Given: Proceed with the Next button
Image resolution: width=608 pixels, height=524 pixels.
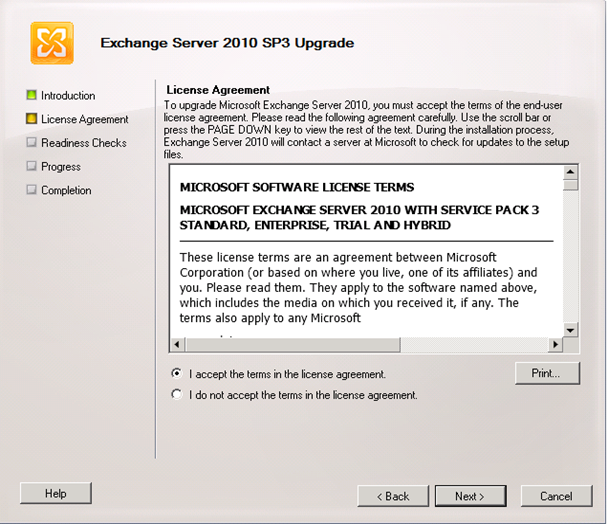Looking at the screenshot, I should tap(470, 496).
